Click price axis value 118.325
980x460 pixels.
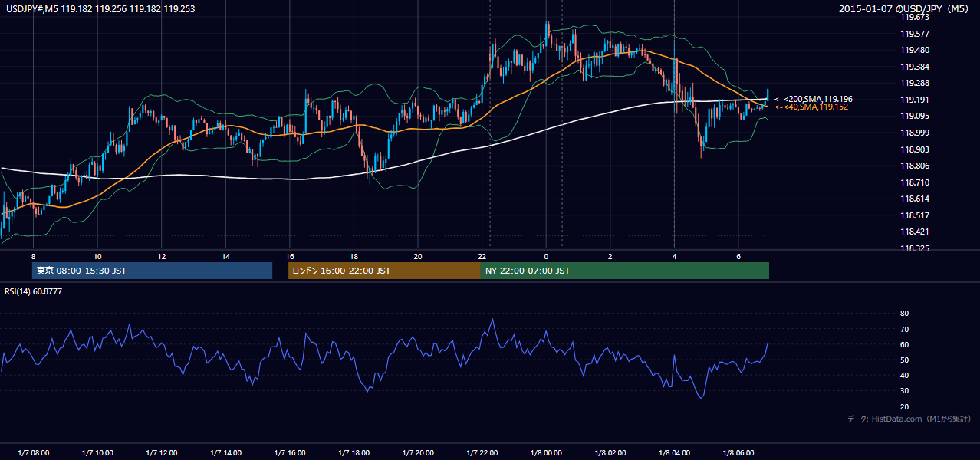(914, 248)
